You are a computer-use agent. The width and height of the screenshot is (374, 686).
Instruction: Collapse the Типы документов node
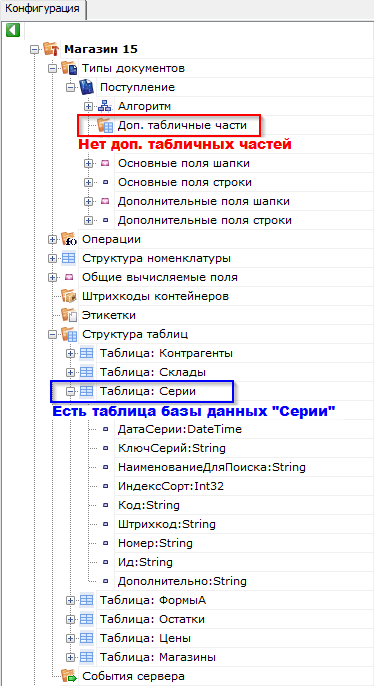click(x=53, y=68)
